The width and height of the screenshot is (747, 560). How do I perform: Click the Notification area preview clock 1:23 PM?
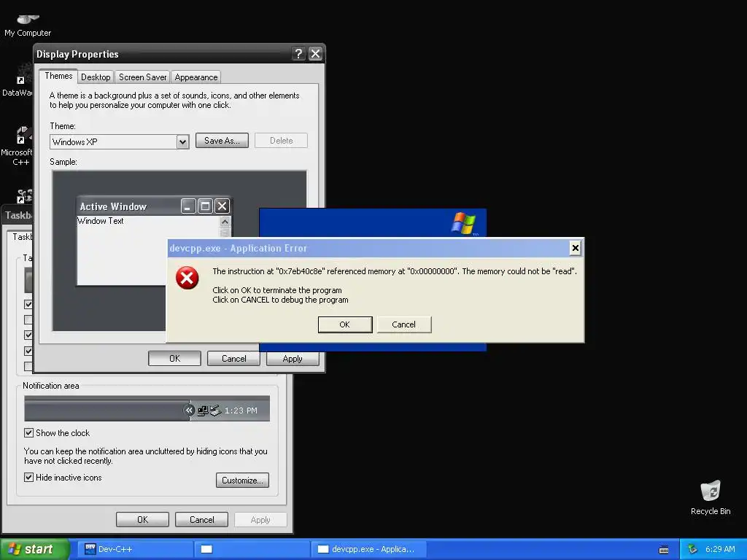click(241, 411)
